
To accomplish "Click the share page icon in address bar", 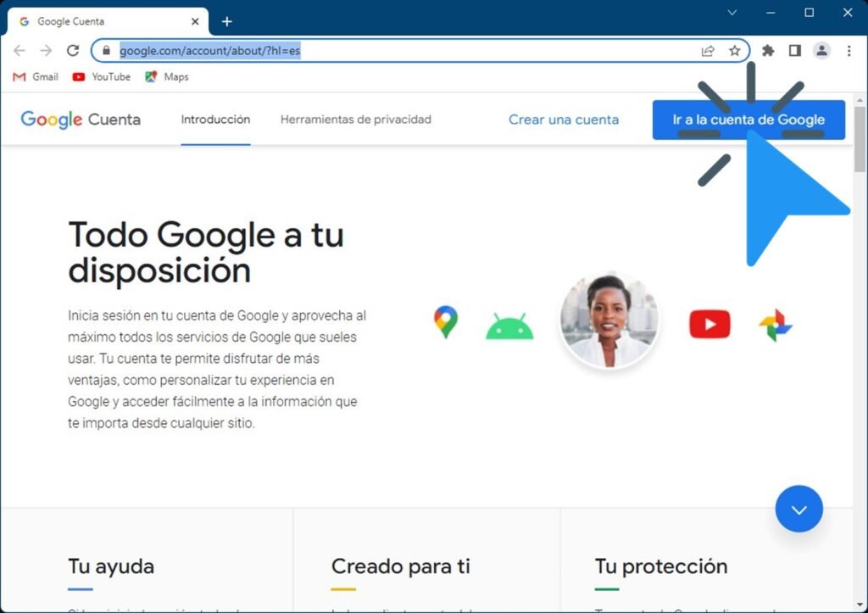I will click(x=708, y=51).
